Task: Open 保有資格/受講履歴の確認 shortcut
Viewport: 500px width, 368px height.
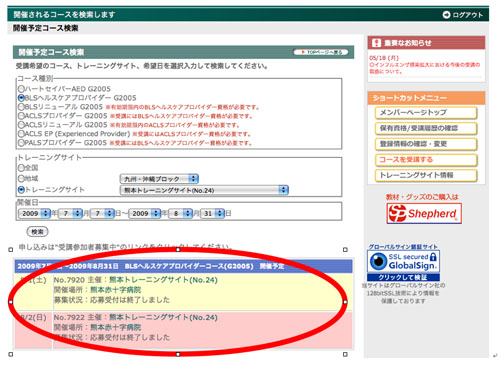Action: 426,128
